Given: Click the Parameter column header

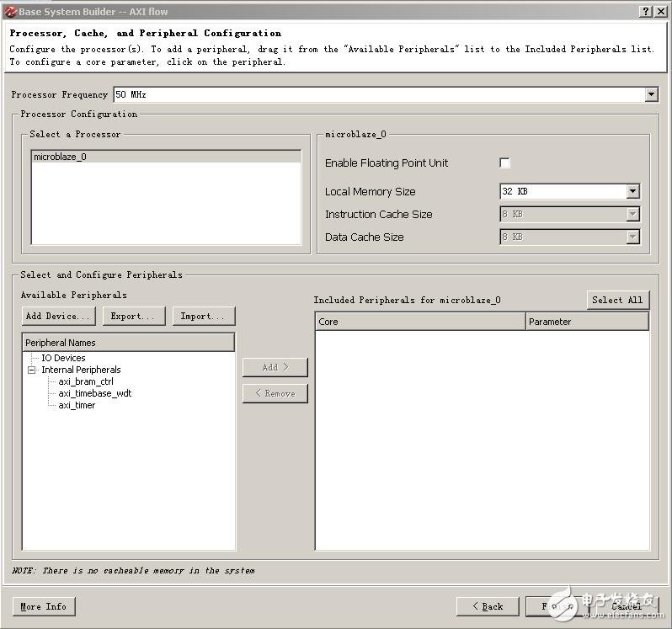Looking at the screenshot, I should coord(587,322).
